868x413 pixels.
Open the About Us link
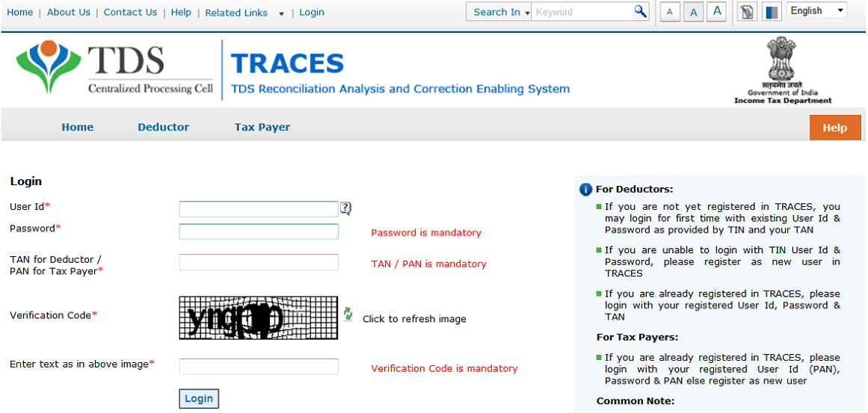pos(69,12)
